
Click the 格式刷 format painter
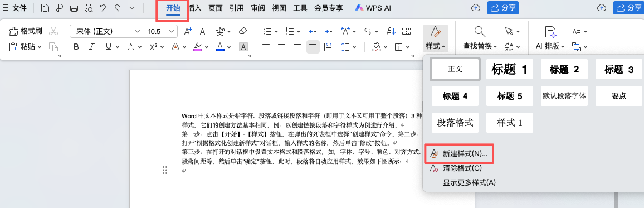pos(25,31)
